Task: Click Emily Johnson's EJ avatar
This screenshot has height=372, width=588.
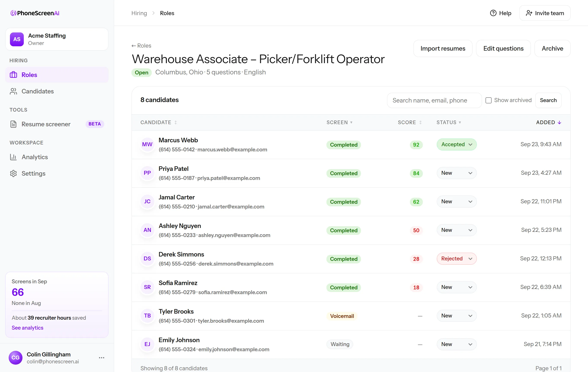Action: 147,344
